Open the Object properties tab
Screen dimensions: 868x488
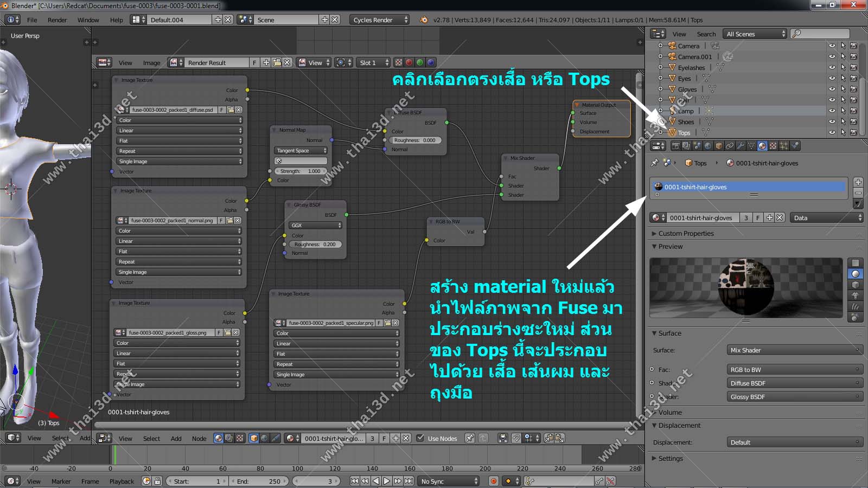pyautogui.click(x=719, y=146)
